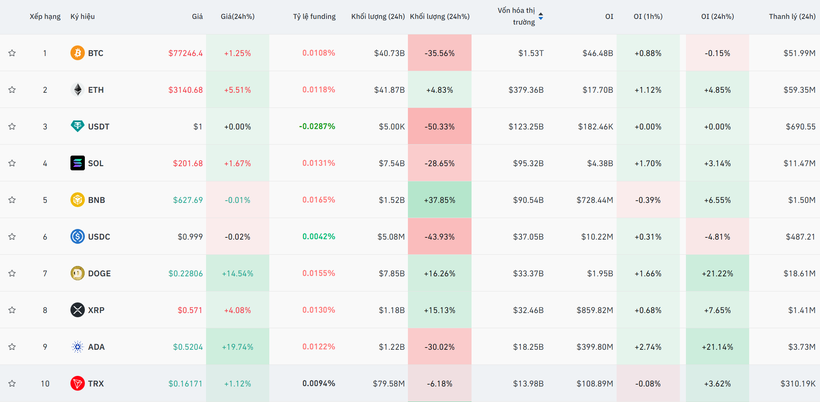Click the DOGE Dogecoin icon
This screenshot has height=402, width=820.
[77, 273]
